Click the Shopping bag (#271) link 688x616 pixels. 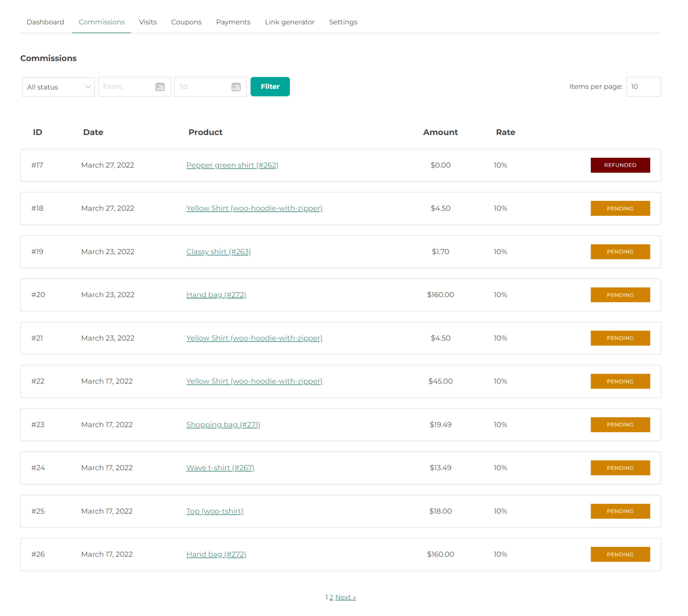tap(223, 425)
